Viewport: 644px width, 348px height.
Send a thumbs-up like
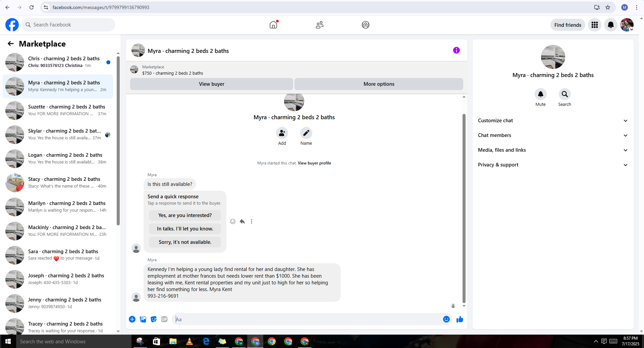[460, 319]
